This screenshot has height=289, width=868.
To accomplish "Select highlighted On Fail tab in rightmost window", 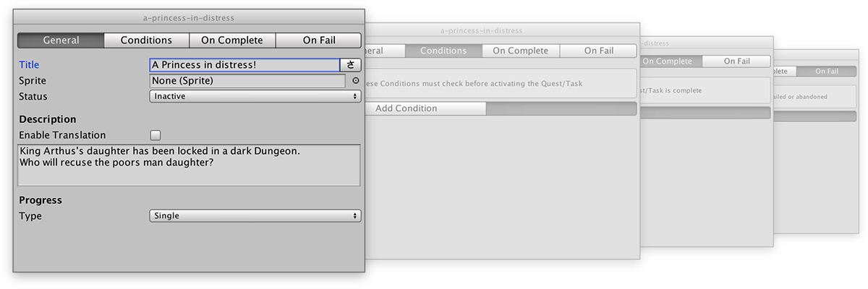I will tap(827, 72).
